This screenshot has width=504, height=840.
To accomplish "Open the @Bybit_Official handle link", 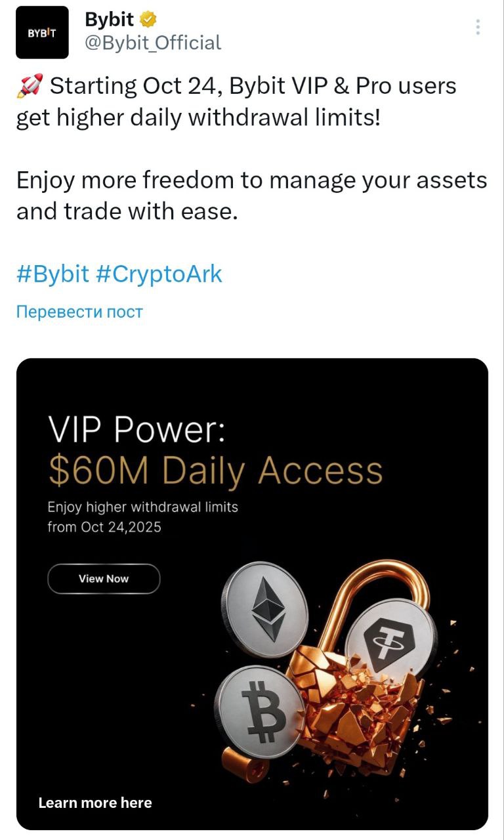I will (x=153, y=43).
